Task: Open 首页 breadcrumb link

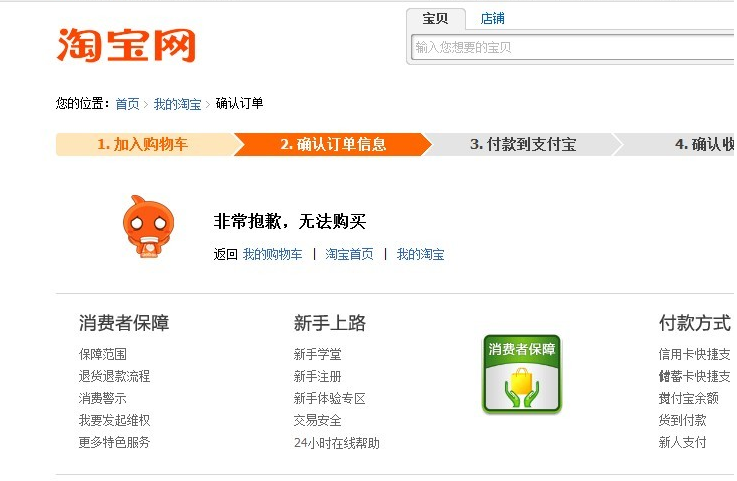Action: [127, 104]
